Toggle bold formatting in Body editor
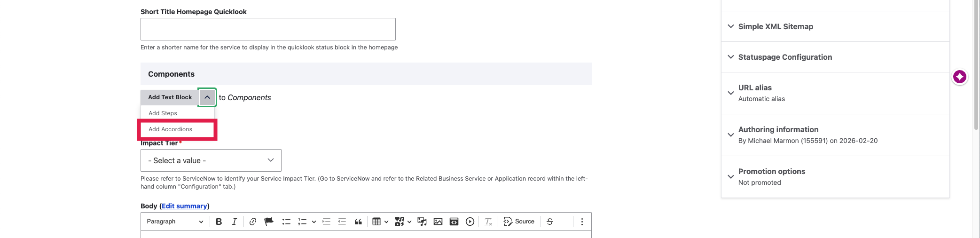 tap(219, 222)
